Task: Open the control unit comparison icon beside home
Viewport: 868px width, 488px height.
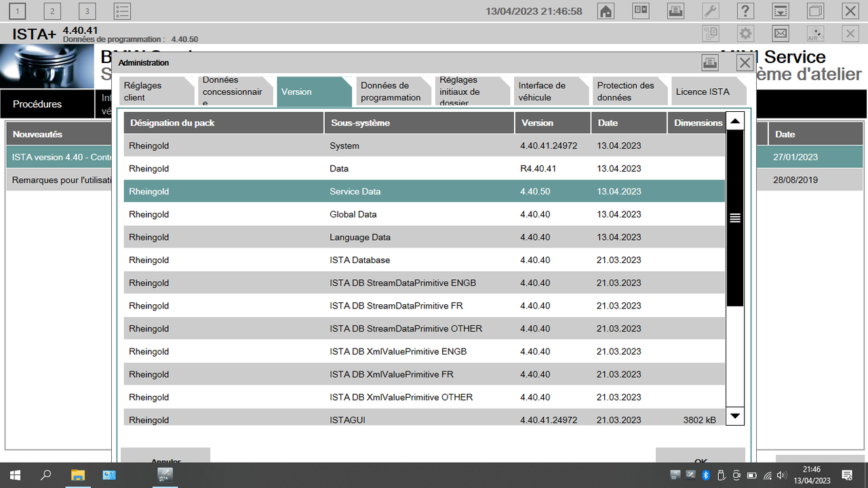Action: coord(641,11)
